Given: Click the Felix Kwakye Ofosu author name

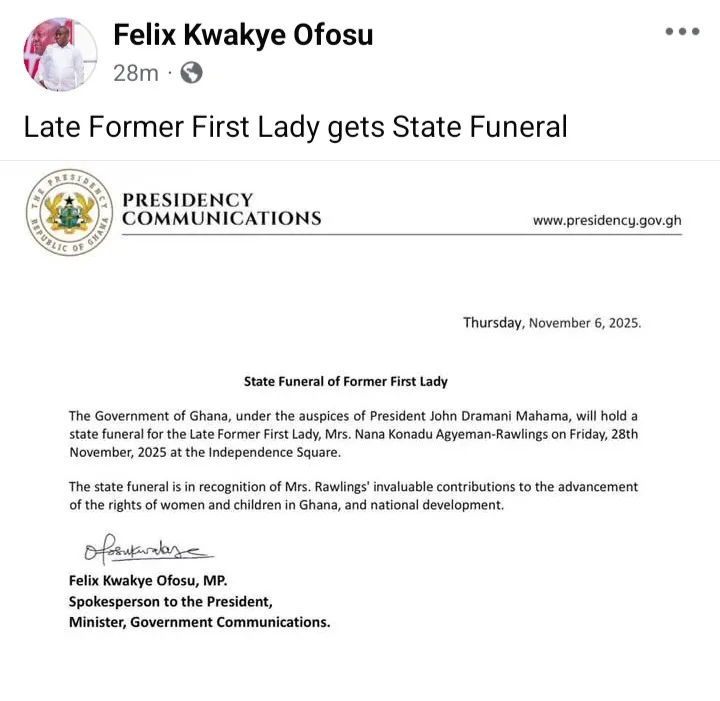Looking at the screenshot, I should click(x=243, y=35).
